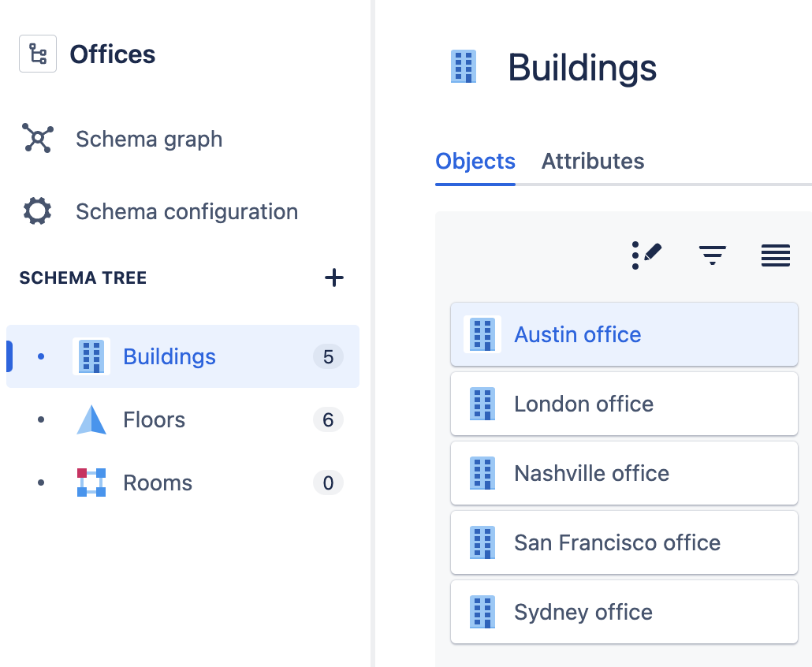Click the Nashville office building icon
812x667 pixels.
click(x=482, y=473)
